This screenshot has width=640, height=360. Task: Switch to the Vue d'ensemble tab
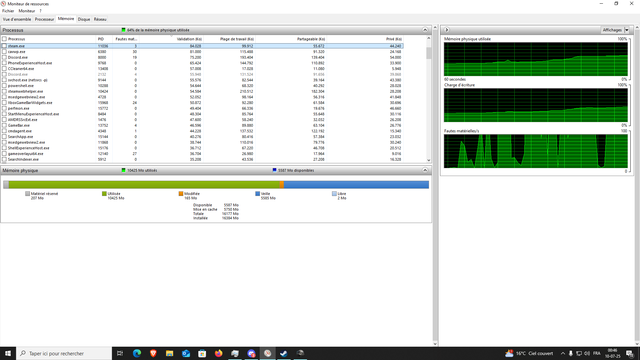pyautogui.click(x=17, y=19)
